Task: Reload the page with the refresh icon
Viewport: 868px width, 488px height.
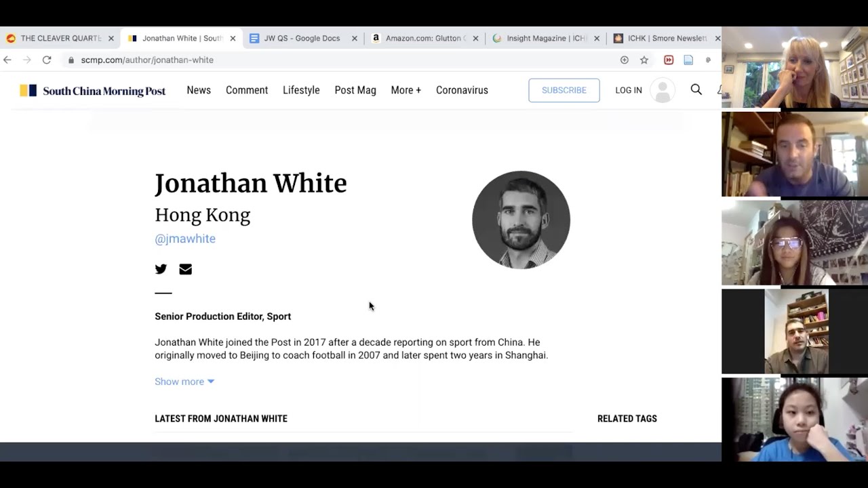Action: click(x=47, y=60)
